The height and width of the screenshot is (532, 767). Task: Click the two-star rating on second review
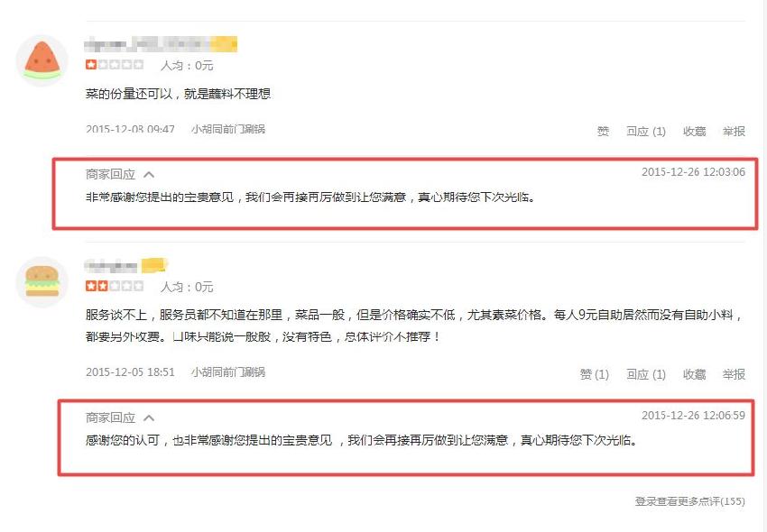[x=115, y=286]
